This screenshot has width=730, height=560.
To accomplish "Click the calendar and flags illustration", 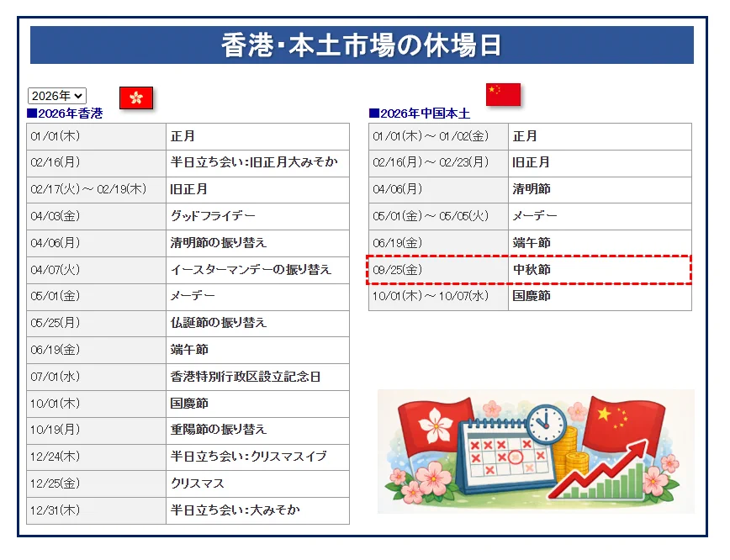I will pyautogui.click(x=536, y=452).
